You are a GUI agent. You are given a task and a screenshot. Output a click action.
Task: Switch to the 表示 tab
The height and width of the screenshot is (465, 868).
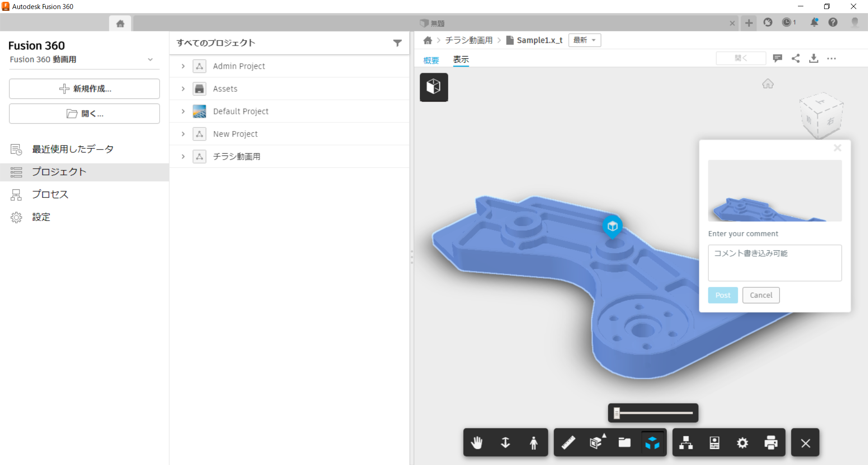pos(461,59)
